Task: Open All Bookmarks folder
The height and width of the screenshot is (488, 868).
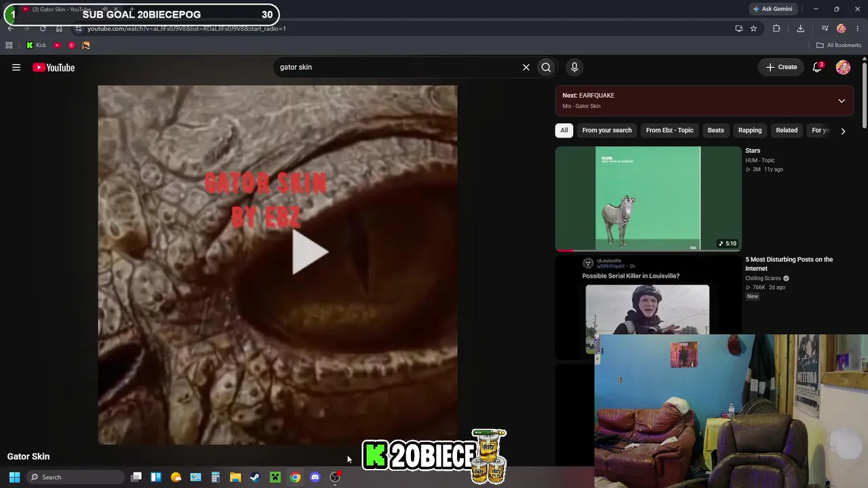Action: tap(839, 45)
